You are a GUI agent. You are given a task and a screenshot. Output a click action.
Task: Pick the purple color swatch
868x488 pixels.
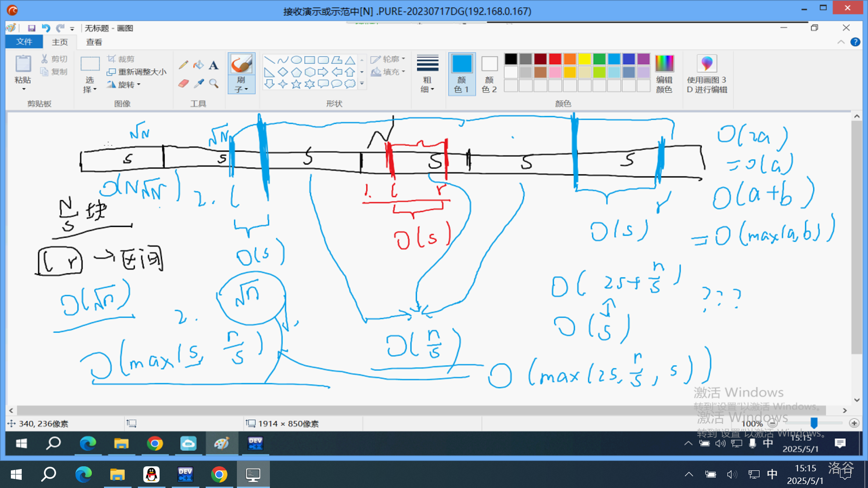click(644, 59)
